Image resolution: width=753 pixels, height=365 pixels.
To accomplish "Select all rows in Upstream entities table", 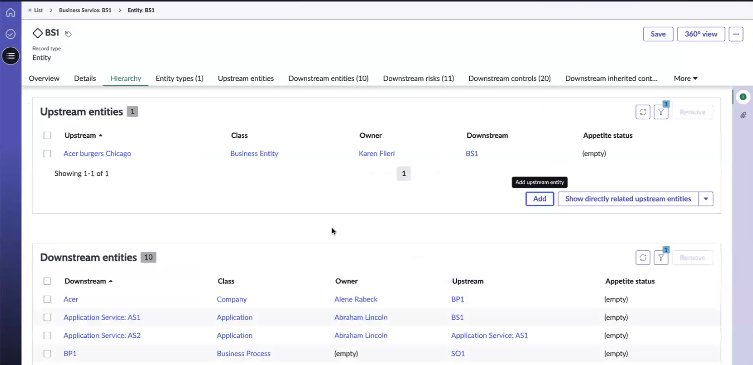I will [x=47, y=135].
